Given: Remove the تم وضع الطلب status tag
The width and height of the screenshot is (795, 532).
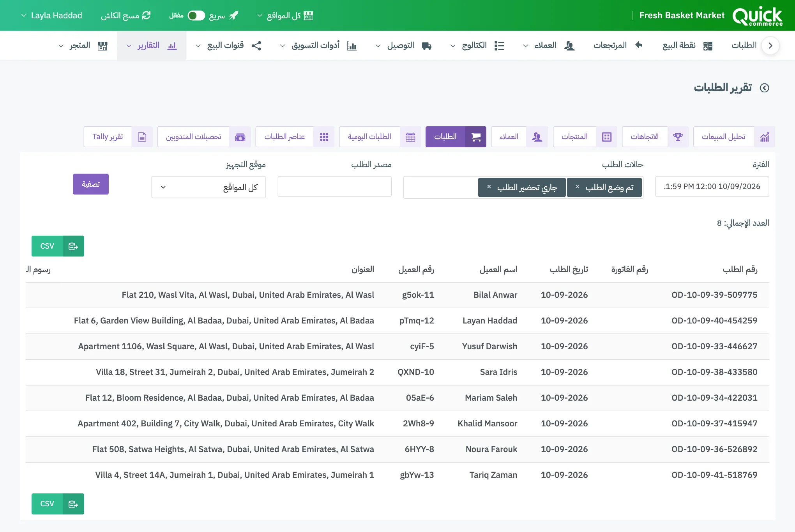Looking at the screenshot, I should [x=578, y=187].
